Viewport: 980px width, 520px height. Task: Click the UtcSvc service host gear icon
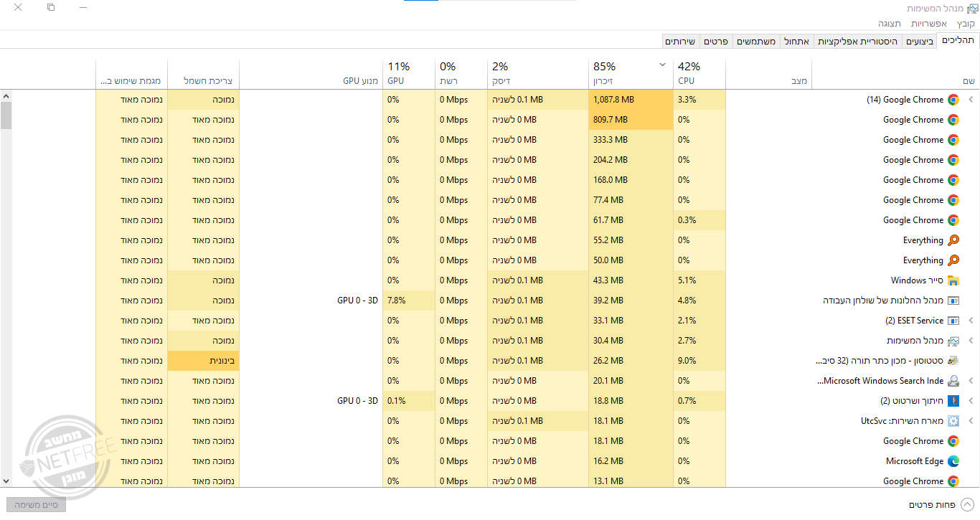(x=953, y=421)
